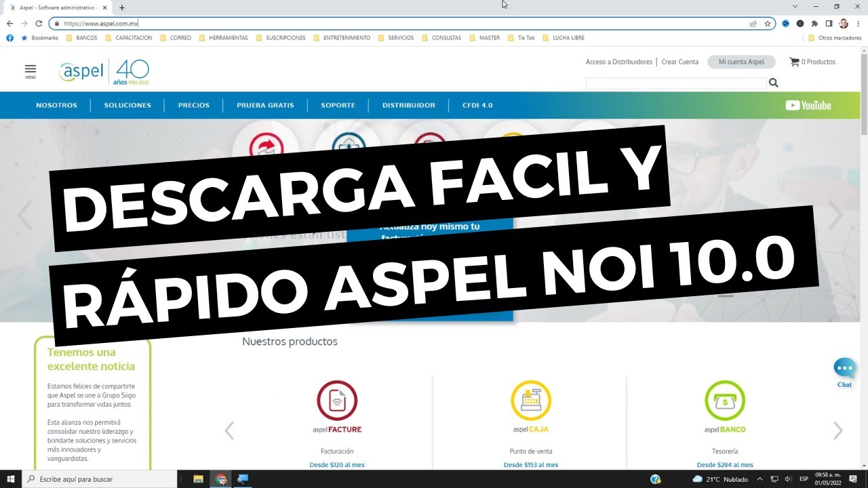Open the SOLUCIONES menu
Screen dimensions: 868x488
click(x=127, y=105)
